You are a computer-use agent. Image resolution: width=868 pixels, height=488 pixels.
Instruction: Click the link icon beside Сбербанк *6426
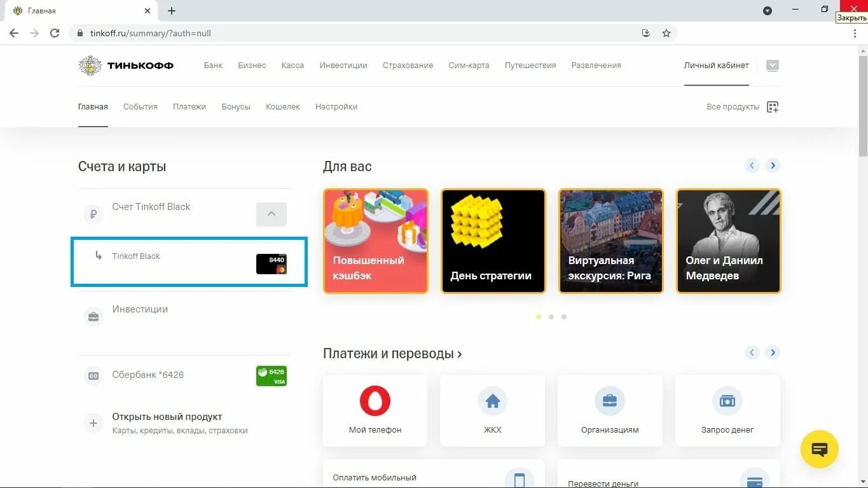(x=93, y=376)
